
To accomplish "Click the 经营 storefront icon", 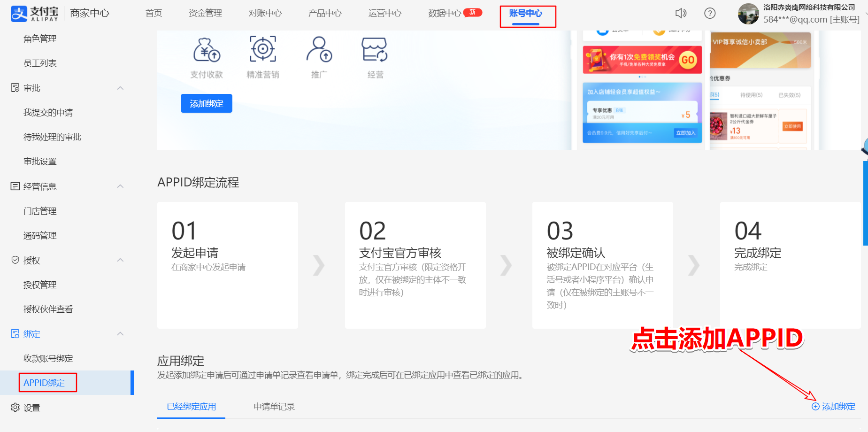I will click(375, 50).
